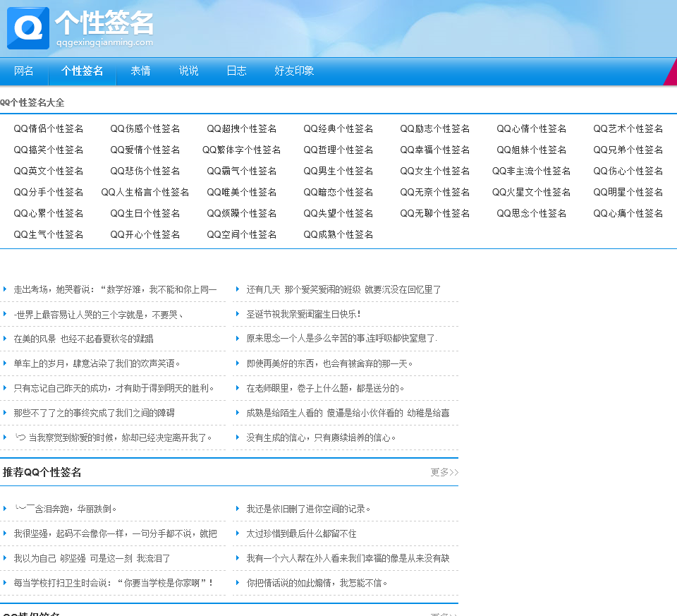
Task: Click 更多>> beside 推荐QQ个性签名
Action: [444, 472]
